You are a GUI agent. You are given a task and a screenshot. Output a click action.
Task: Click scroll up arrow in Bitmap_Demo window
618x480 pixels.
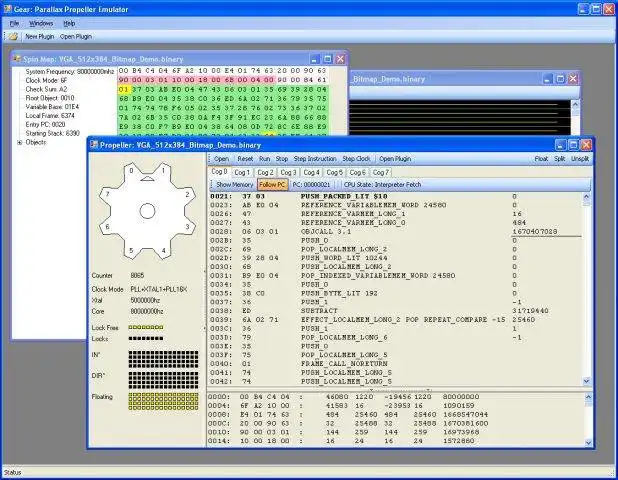pyautogui.click(x=575, y=104)
